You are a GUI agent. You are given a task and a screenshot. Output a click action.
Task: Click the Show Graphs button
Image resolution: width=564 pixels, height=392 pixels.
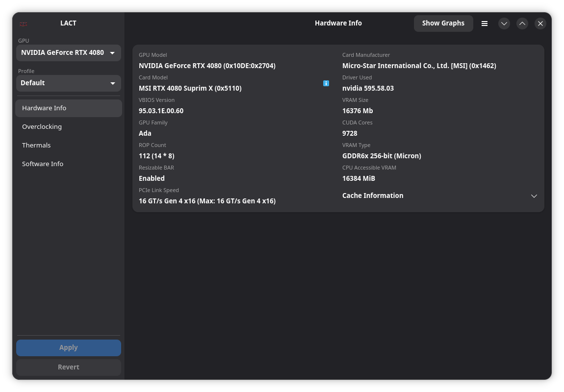443,24
